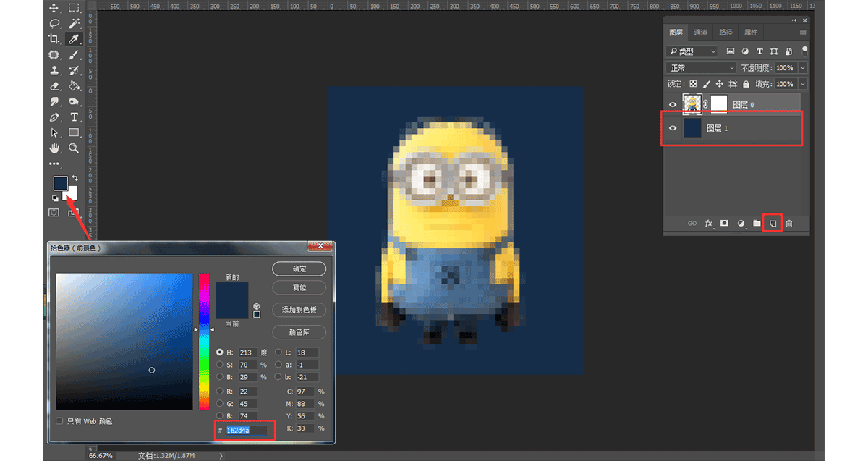This screenshot has width=868, height=461.
Task: Open the 类型 layer filter dropdown
Action: (692, 51)
